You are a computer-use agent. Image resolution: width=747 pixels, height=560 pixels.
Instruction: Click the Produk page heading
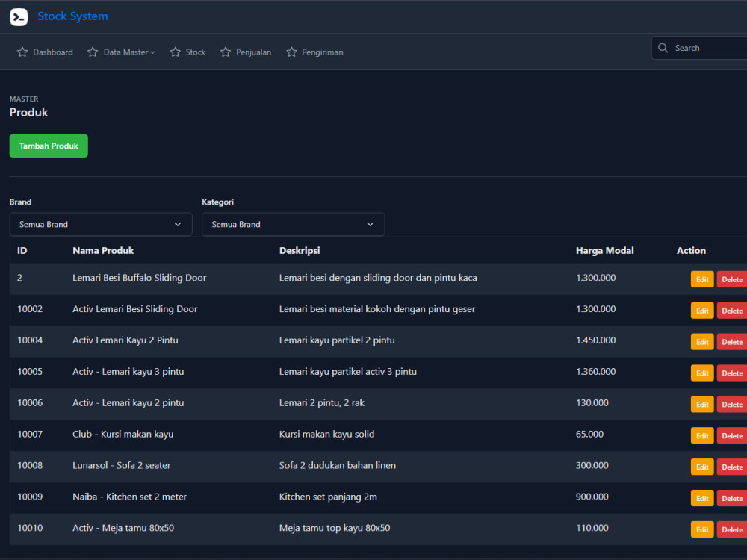[x=28, y=113]
